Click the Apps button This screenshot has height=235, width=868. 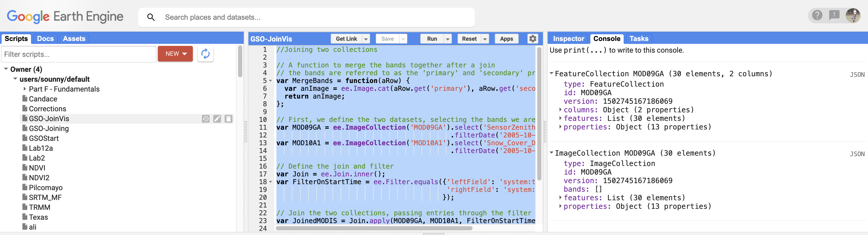[506, 38]
